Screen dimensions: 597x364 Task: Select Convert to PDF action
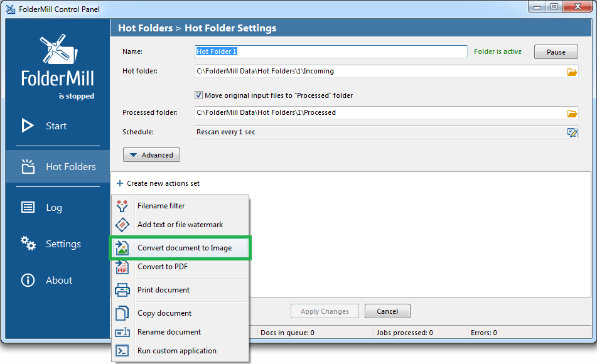click(x=180, y=267)
